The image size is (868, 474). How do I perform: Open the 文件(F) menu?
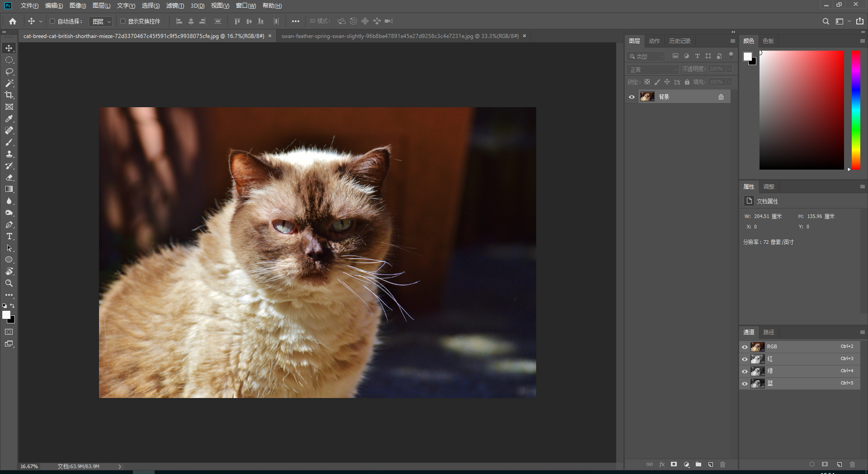[x=29, y=6]
